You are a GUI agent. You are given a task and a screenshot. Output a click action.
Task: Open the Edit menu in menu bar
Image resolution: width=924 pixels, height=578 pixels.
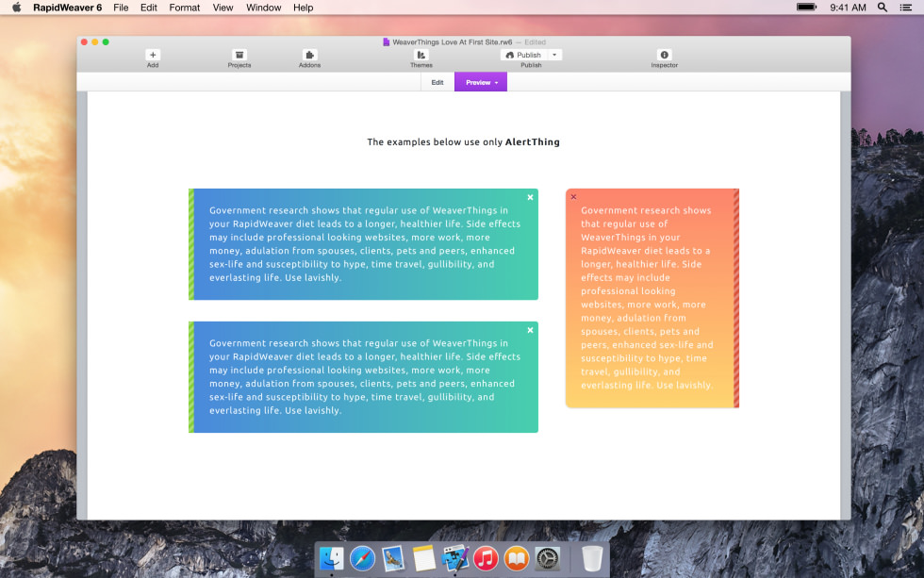click(149, 8)
